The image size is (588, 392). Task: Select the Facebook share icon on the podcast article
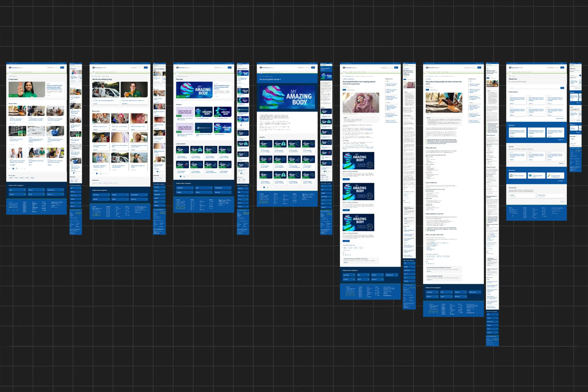click(344, 255)
